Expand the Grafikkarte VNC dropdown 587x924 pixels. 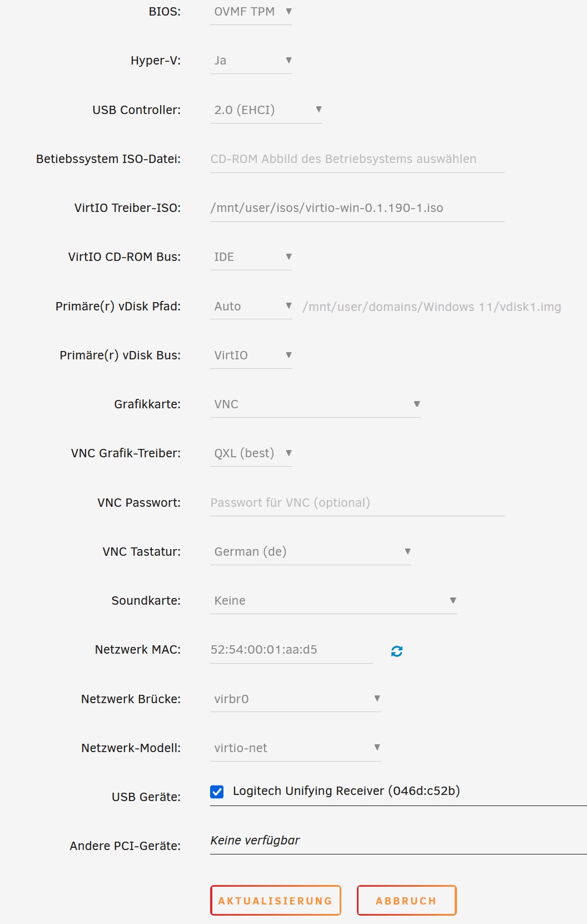[315, 404]
